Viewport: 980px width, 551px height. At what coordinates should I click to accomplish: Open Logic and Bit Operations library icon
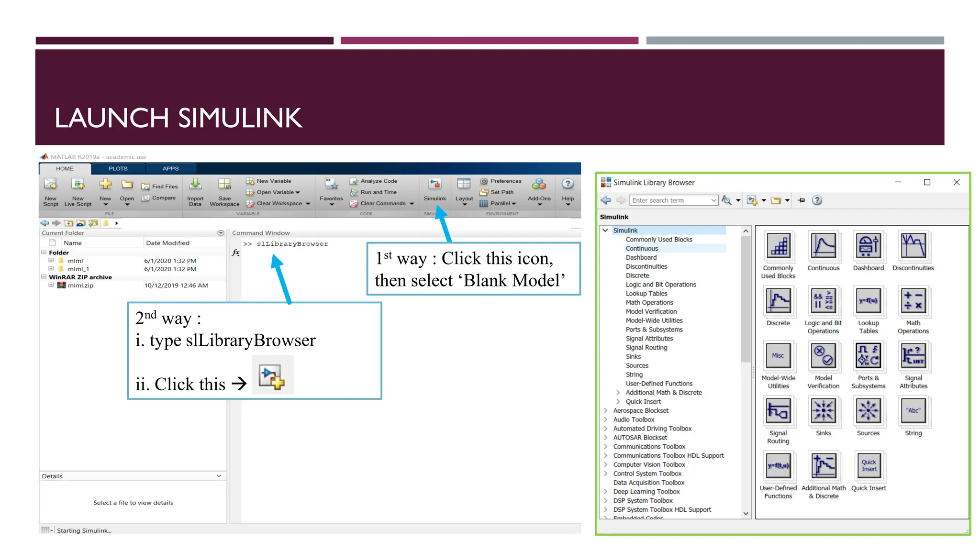[823, 301]
